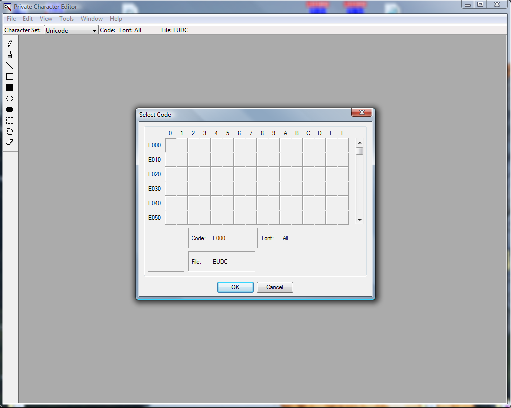Image resolution: width=511 pixels, height=408 pixels.
Task: Click the E000 row label
Action: click(x=155, y=145)
